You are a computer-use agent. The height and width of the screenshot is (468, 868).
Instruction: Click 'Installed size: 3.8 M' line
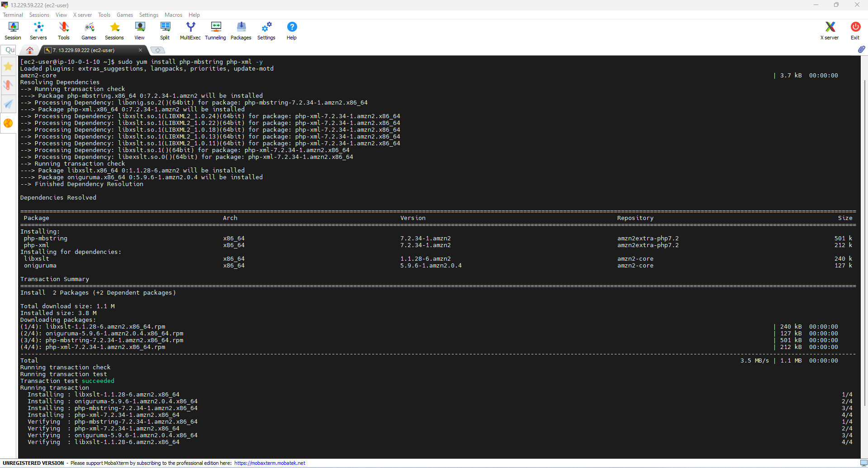[58, 313]
